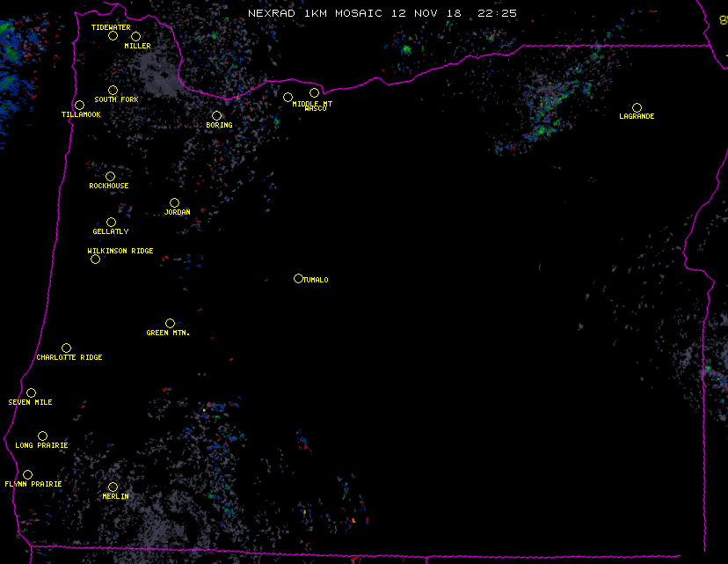Click the Wasco station circle marker
This screenshot has height=564, width=728.
314,93
